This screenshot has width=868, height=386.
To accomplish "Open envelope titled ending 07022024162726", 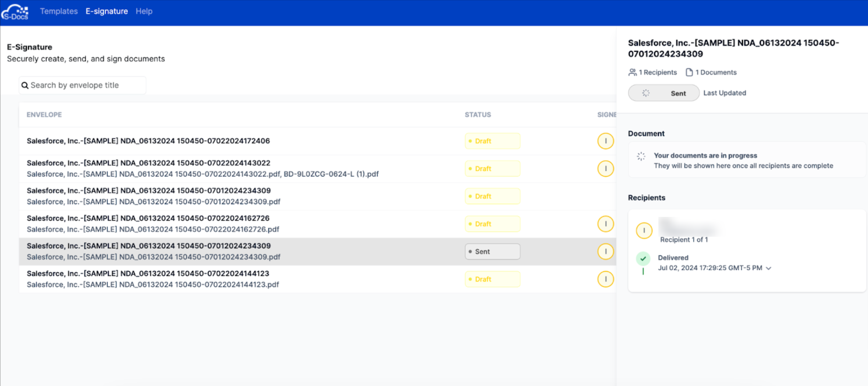I will pyautogui.click(x=148, y=218).
